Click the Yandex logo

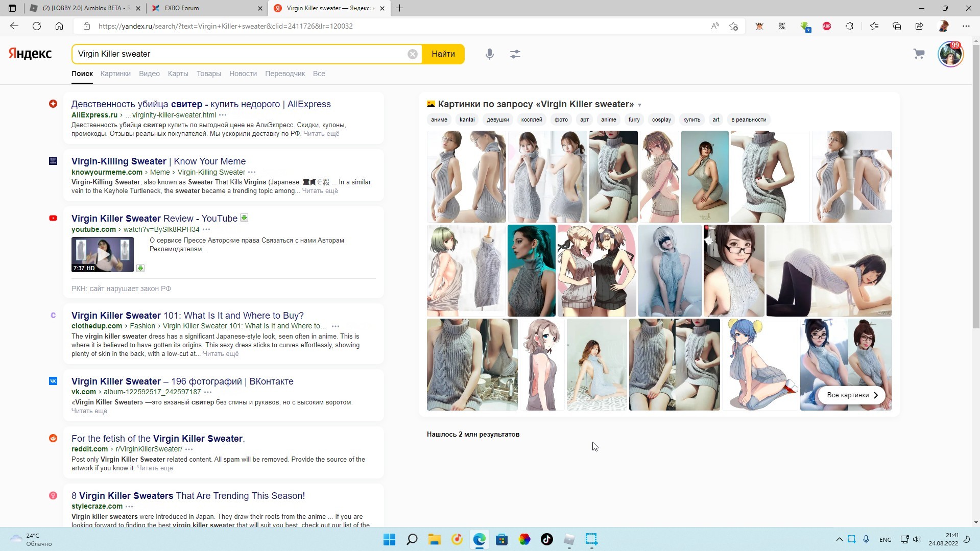[x=30, y=54]
